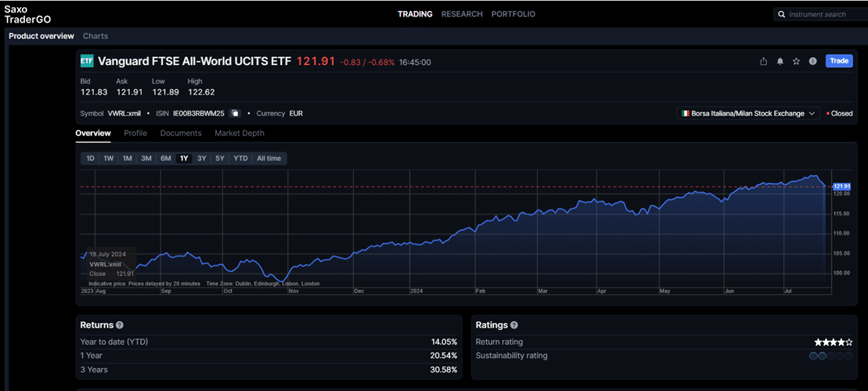Select the 1D chart period

point(90,158)
